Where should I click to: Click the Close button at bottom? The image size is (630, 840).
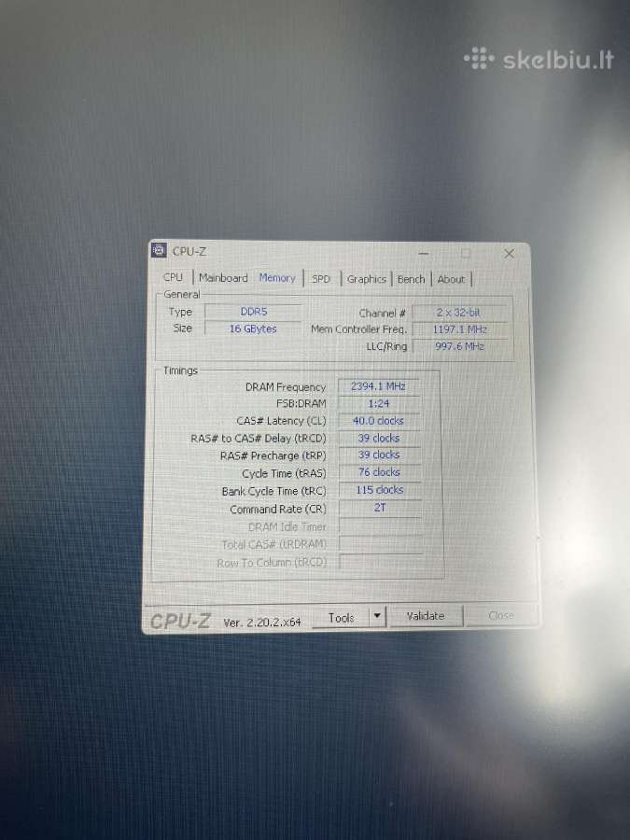coord(501,616)
